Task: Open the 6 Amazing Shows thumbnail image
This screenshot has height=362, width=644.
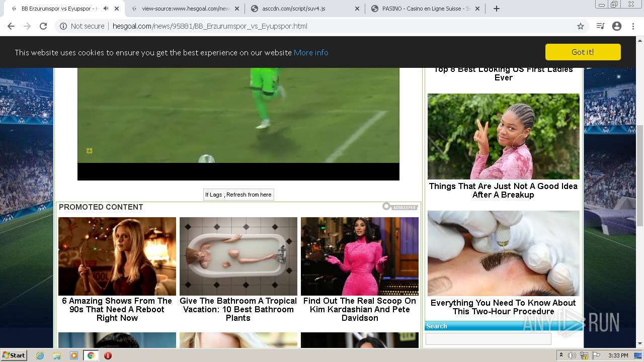Action: tap(117, 256)
